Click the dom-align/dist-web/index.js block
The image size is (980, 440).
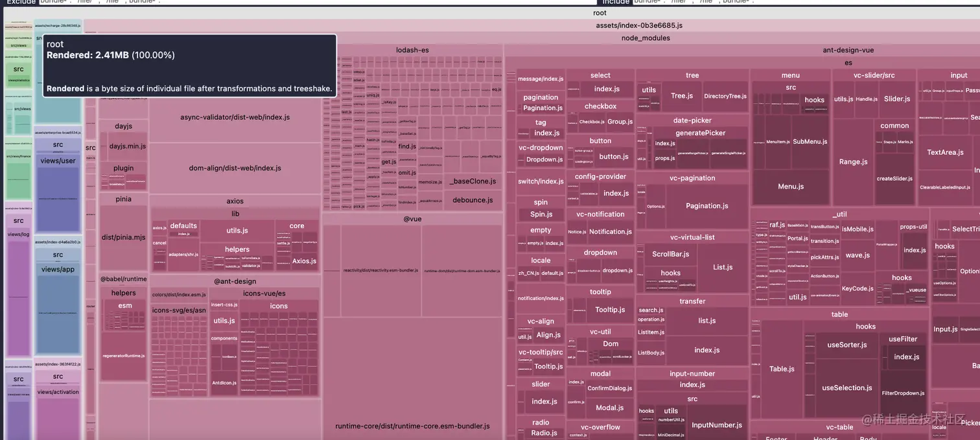[x=235, y=168]
